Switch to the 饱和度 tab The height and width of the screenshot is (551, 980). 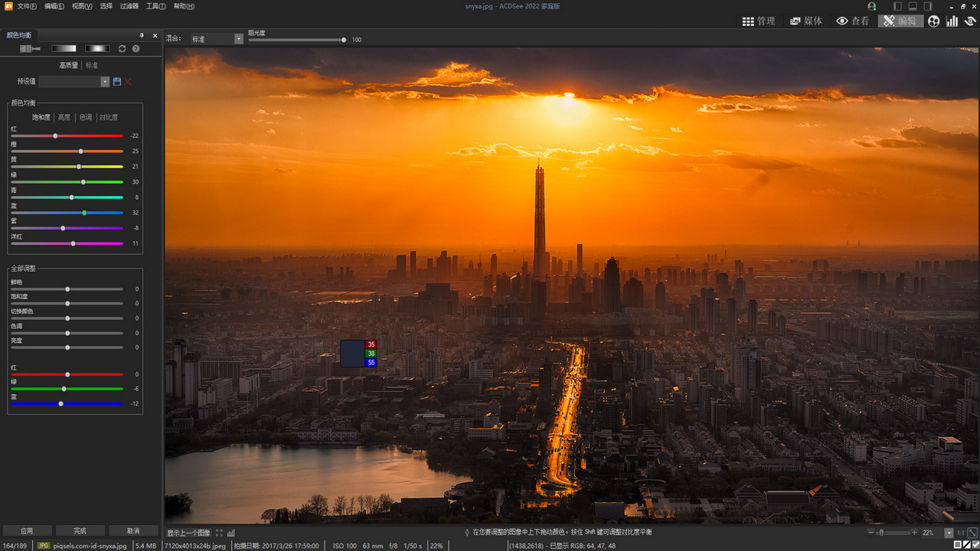pyautogui.click(x=41, y=118)
